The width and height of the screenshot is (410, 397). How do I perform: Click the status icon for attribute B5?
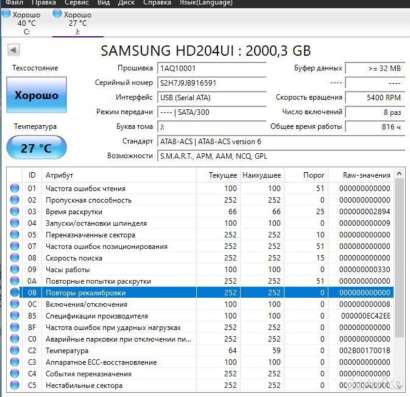14,316
